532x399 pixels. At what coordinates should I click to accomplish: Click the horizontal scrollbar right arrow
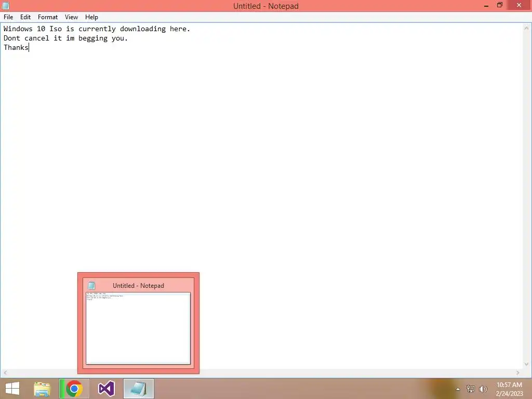[x=518, y=373]
